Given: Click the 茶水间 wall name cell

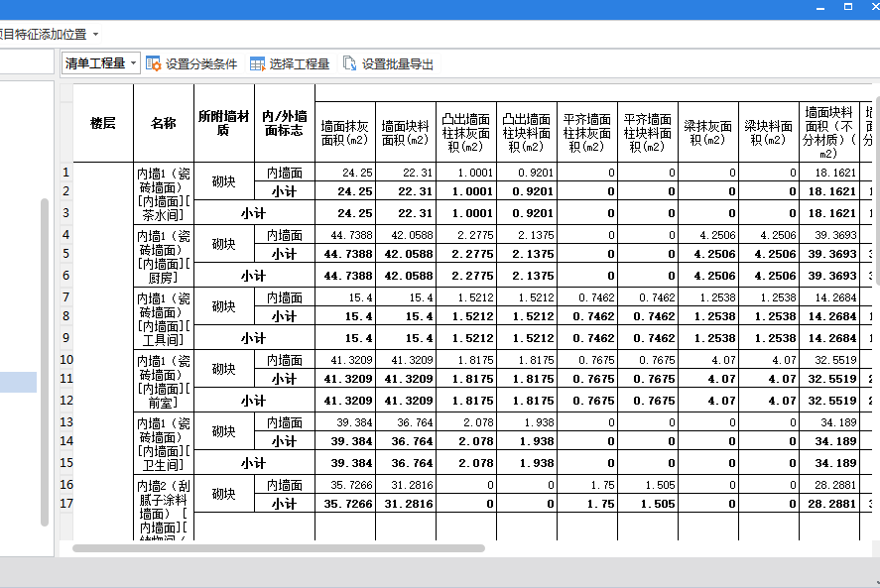Looking at the screenshot, I should [x=164, y=194].
